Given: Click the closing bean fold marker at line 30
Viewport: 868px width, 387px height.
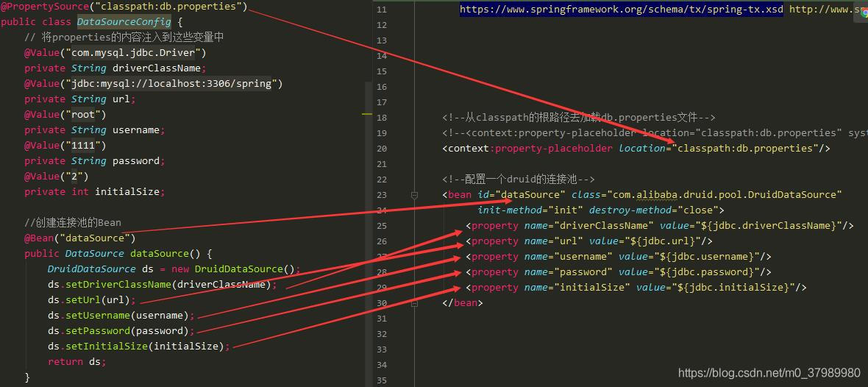Looking at the screenshot, I should [x=414, y=303].
